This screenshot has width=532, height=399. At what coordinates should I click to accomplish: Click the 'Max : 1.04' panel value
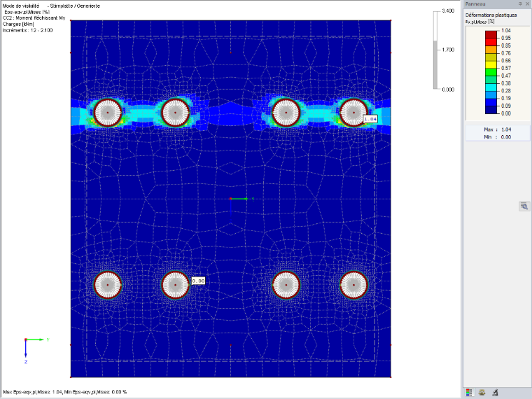(x=498, y=129)
